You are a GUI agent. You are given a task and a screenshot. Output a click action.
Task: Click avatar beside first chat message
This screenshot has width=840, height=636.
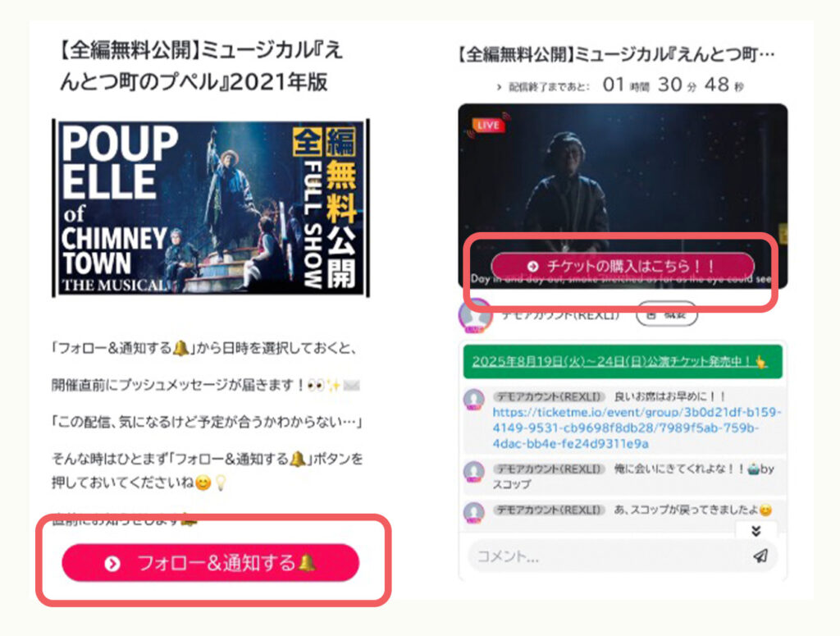[x=473, y=400]
